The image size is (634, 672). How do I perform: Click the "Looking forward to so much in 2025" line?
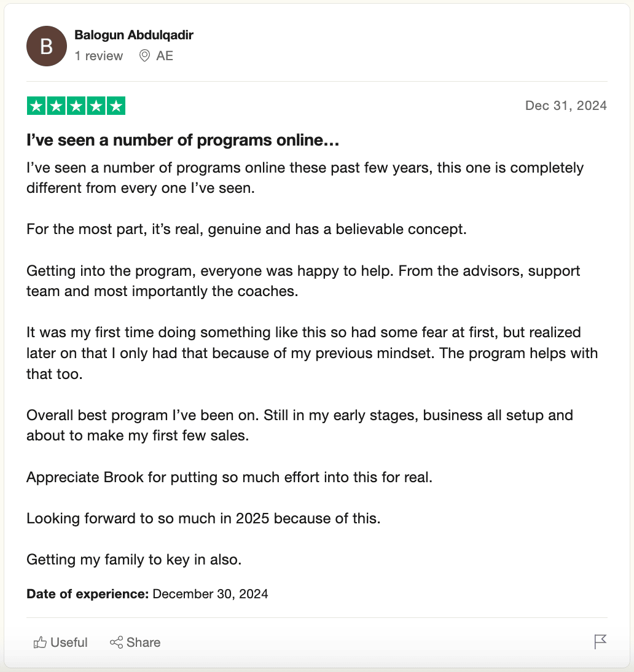pos(203,518)
